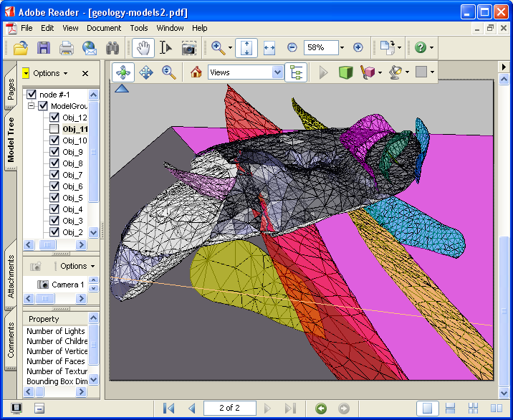Uncheck the Obj_12 visibility checkbox
513x420 pixels.
(54, 118)
